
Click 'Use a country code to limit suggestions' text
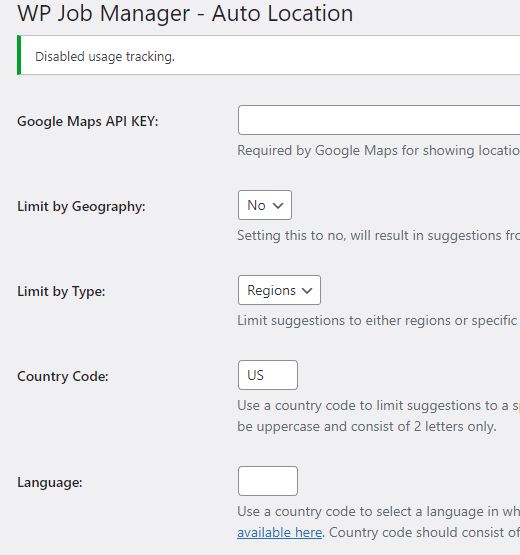click(378, 406)
